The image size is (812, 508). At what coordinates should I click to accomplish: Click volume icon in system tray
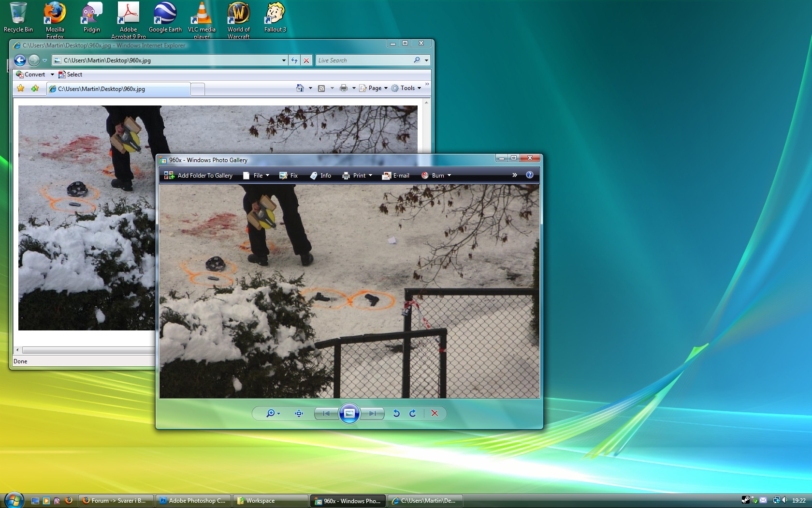784,500
